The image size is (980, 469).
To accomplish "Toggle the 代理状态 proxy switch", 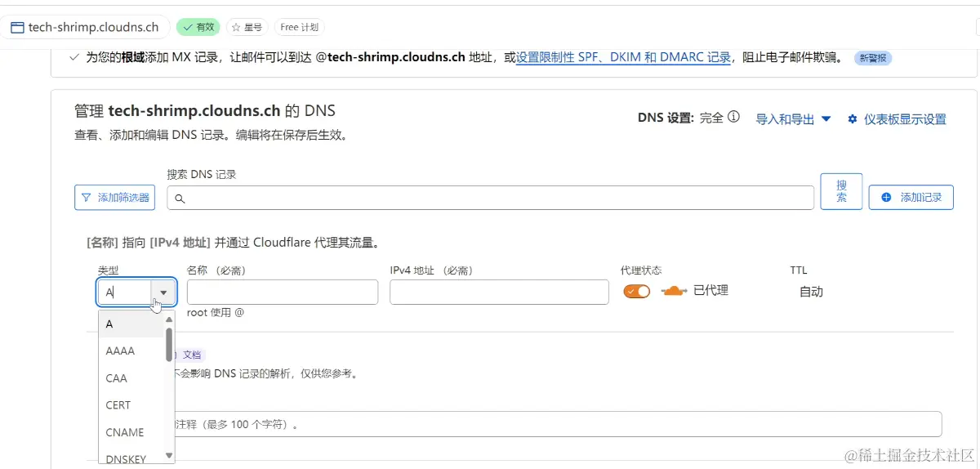I will [637, 292].
